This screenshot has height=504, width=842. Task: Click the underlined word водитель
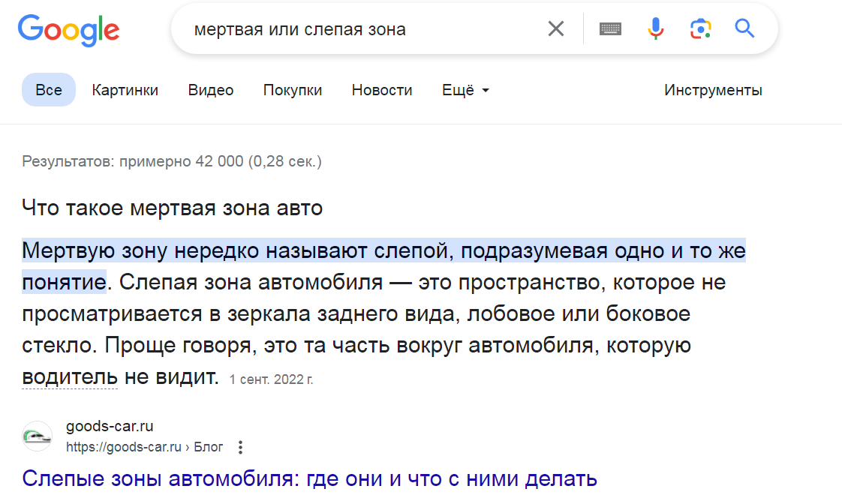70,376
